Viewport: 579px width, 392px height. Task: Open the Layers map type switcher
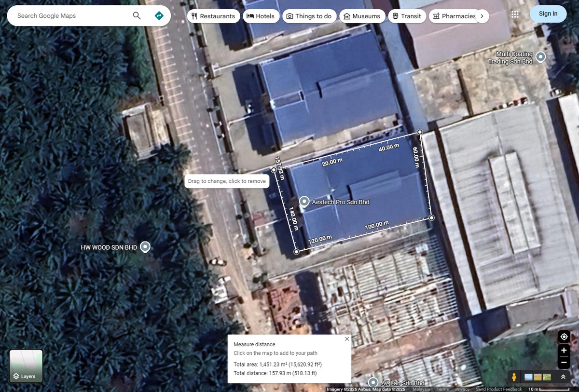point(26,366)
